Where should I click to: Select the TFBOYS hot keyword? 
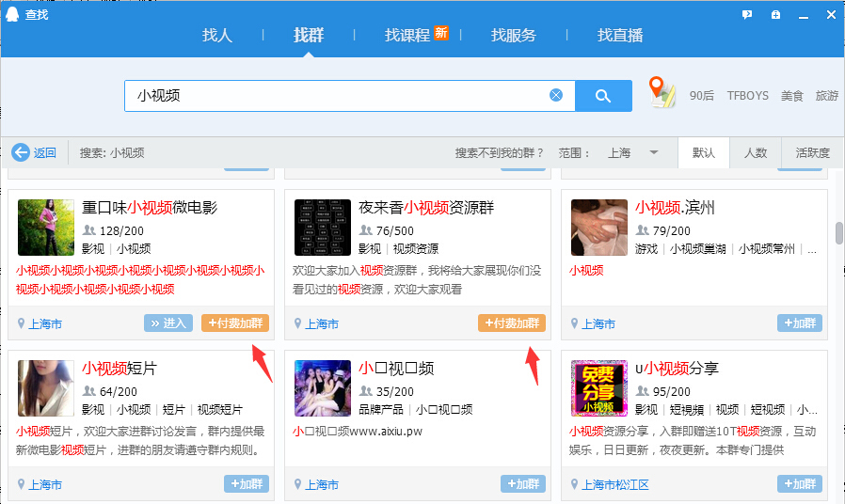click(x=747, y=96)
